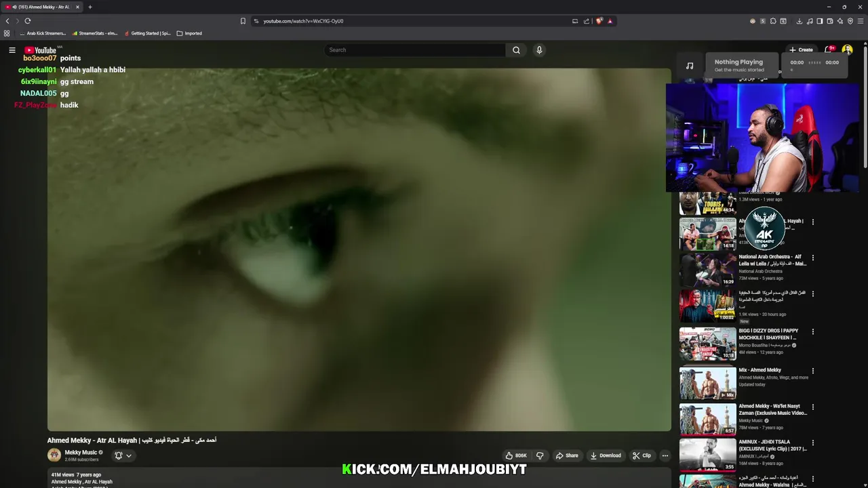Open the account avatar menu
Image resolution: width=868 pixels, height=488 pixels.
coord(847,49)
